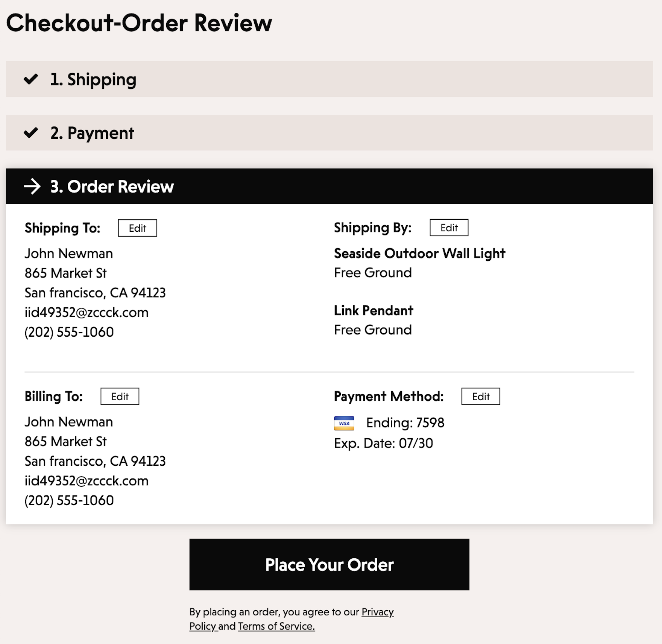Edit the Shipping To address

(137, 228)
